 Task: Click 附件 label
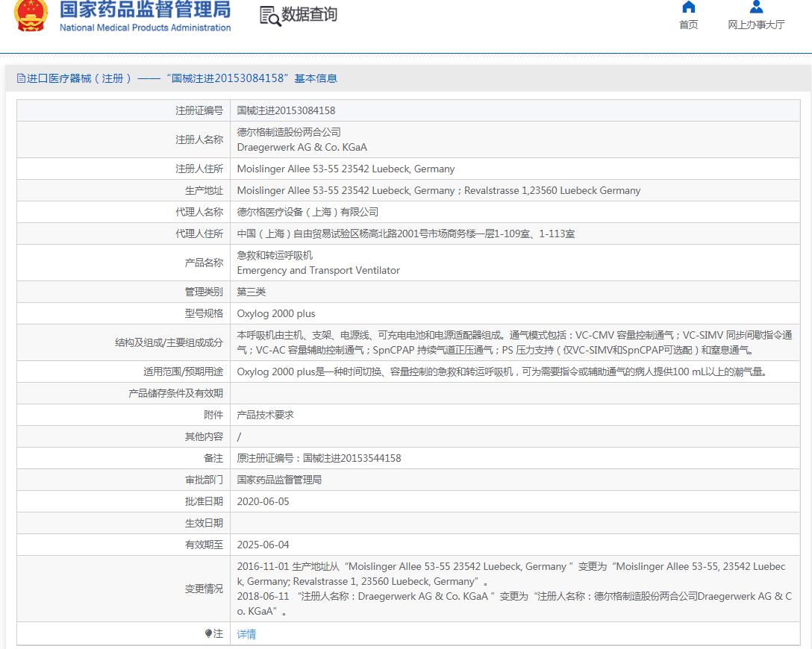(x=213, y=415)
